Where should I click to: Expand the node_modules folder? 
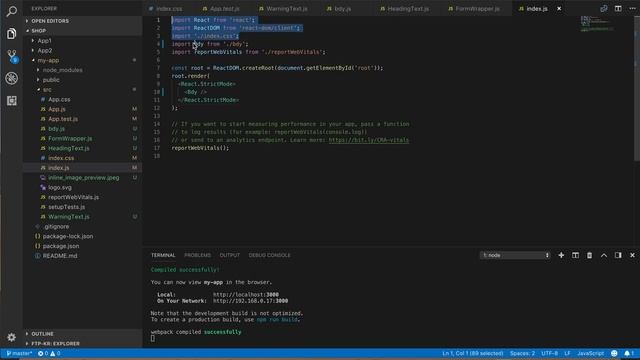pyautogui.click(x=62, y=70)
